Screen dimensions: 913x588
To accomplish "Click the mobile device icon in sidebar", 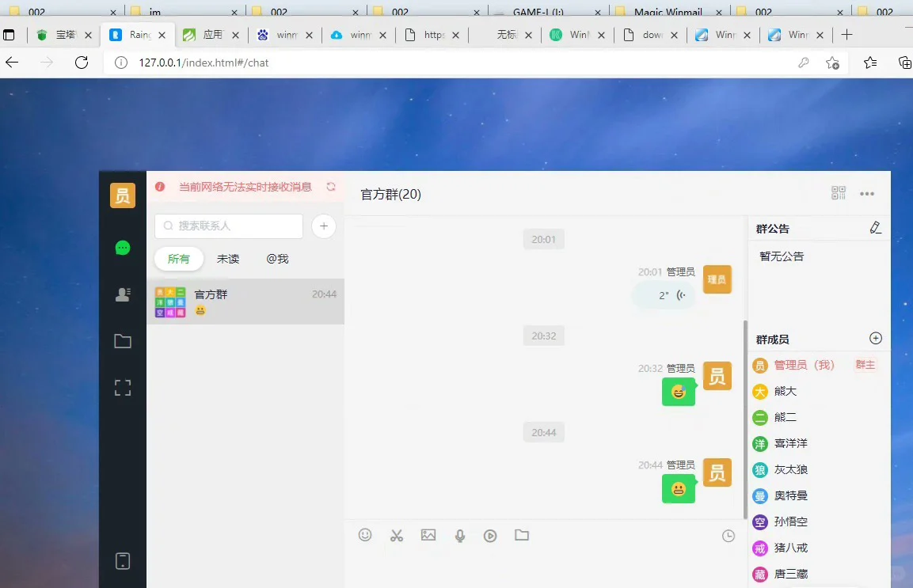I will click(123, 560).
